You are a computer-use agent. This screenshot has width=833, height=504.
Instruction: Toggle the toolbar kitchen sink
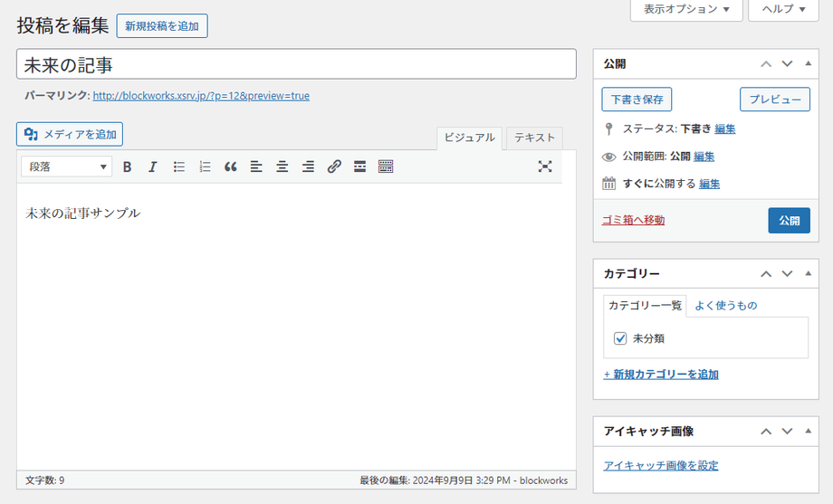point(386,166)
